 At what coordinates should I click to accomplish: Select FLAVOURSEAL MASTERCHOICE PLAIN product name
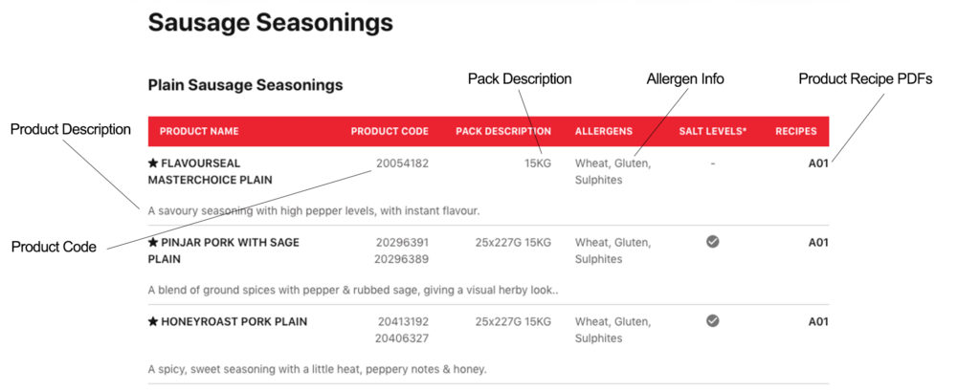point(210,172)
